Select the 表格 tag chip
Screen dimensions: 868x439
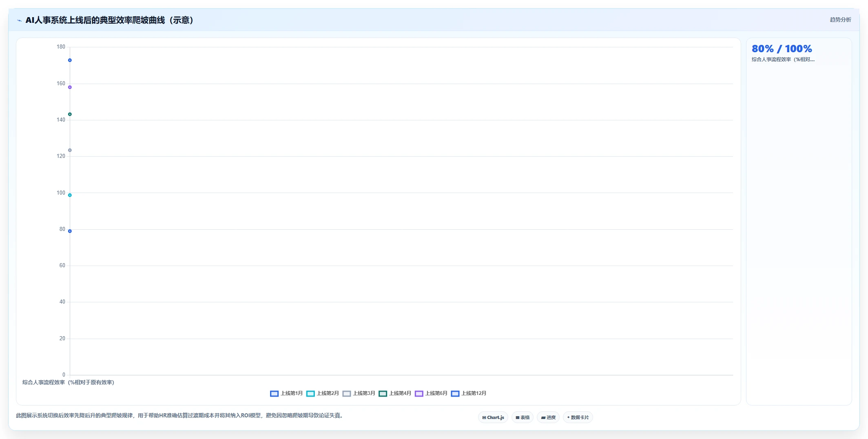[523, 417]
